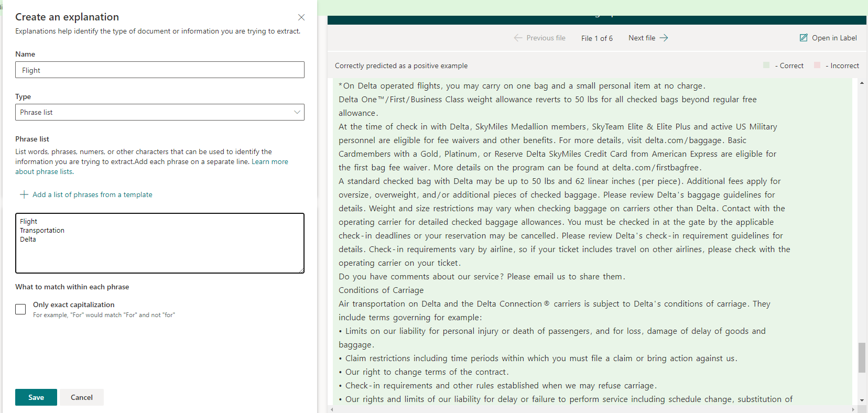Click the Open in Label edit icon
868x413 pixels.
tap(804, 38)
